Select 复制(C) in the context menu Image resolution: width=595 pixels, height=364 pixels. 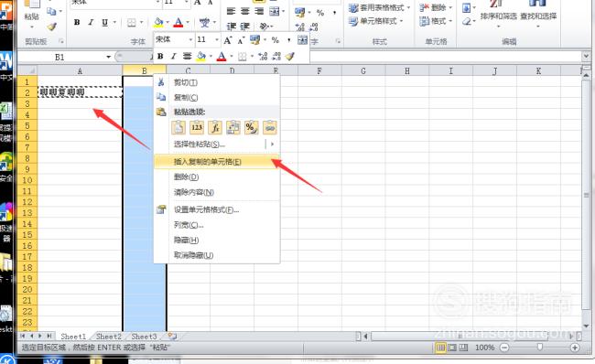(x=217, y=98)
